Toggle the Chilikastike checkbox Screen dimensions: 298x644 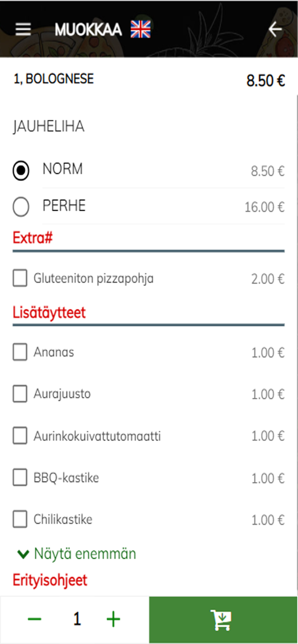pos(20,519)
